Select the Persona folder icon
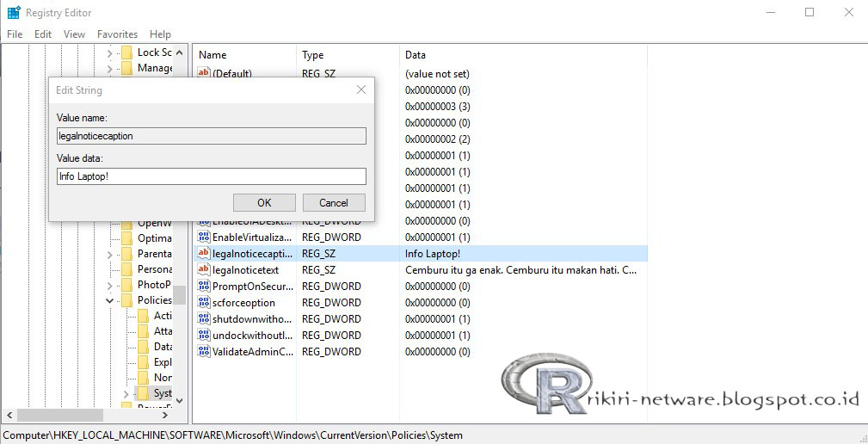The image size is (868, 444). pyautogui.click(x=126, y=269)
